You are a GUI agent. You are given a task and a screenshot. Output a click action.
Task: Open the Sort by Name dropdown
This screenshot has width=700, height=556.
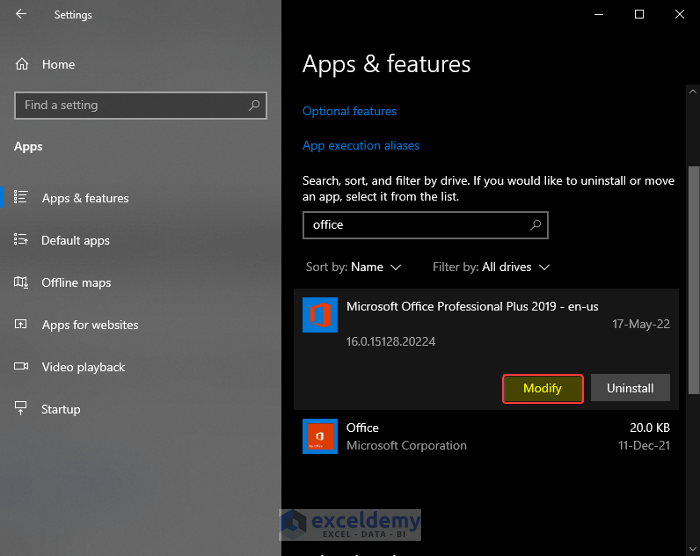click(354, 267)
